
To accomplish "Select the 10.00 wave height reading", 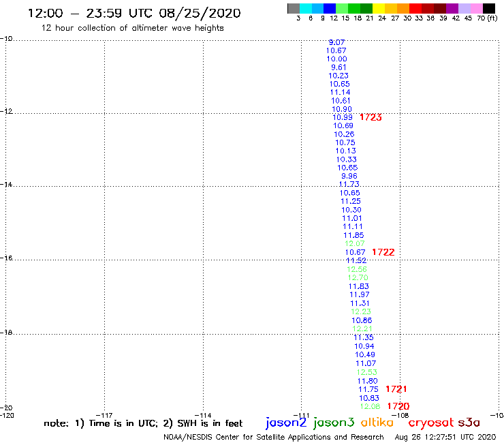I will coord(337,59).
